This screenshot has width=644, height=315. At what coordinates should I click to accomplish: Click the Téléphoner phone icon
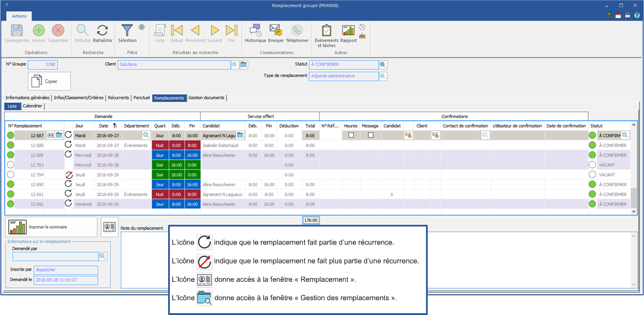tap(297, 31)
